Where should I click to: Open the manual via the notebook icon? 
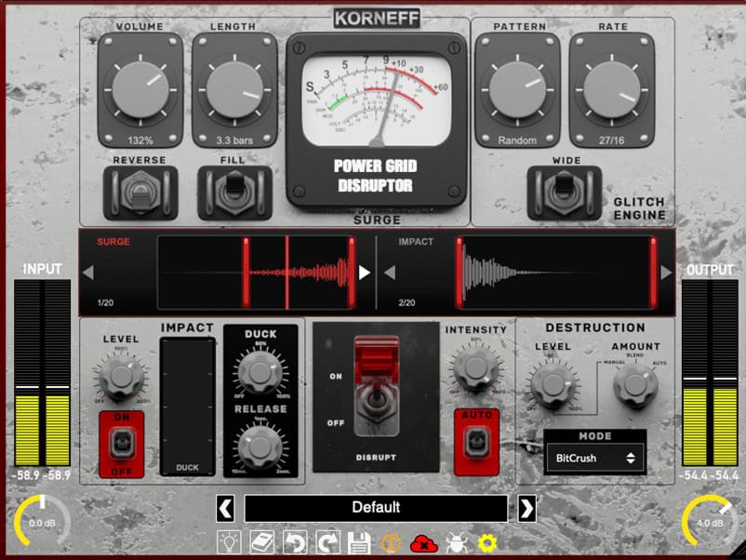pyautogui.click(x=261, y=542)
